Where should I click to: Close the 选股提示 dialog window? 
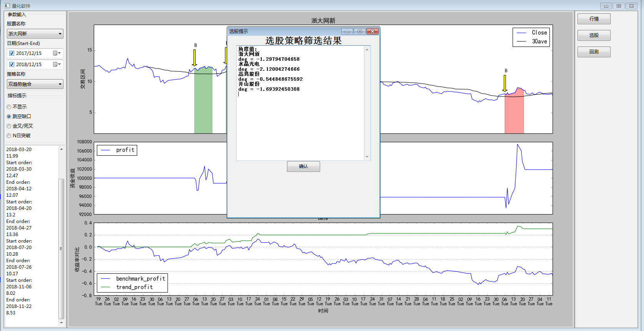[x=372, y=32]
